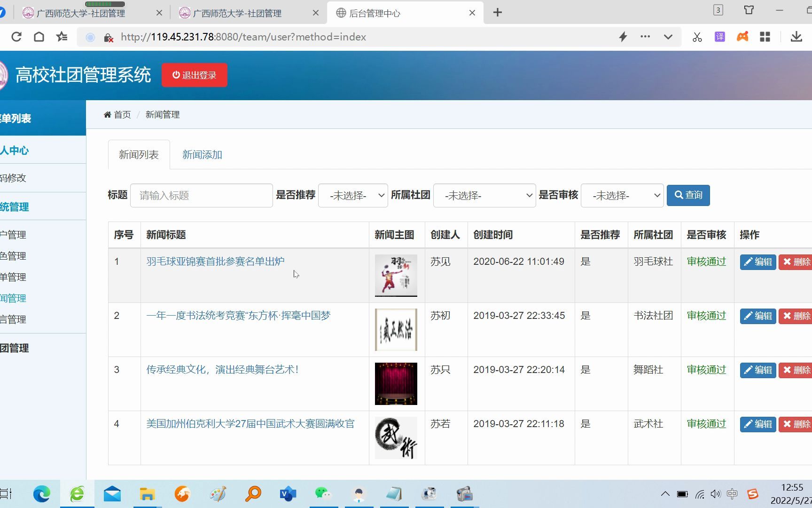Screen dimensions: 812x508
Task: Click the download manager icon in browser toolbar
Action: [796, 36]
